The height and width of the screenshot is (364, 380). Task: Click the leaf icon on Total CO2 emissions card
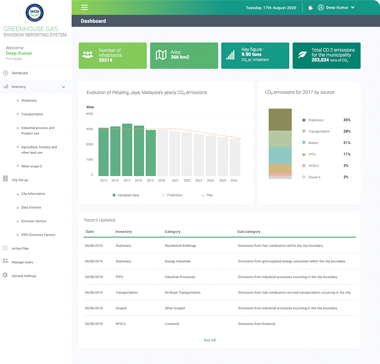click(302, 55)
